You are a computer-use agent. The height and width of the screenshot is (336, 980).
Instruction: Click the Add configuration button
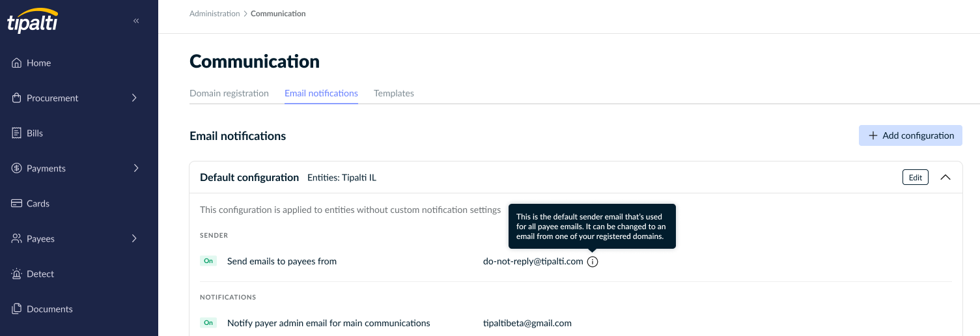click(x=910, y=135)
